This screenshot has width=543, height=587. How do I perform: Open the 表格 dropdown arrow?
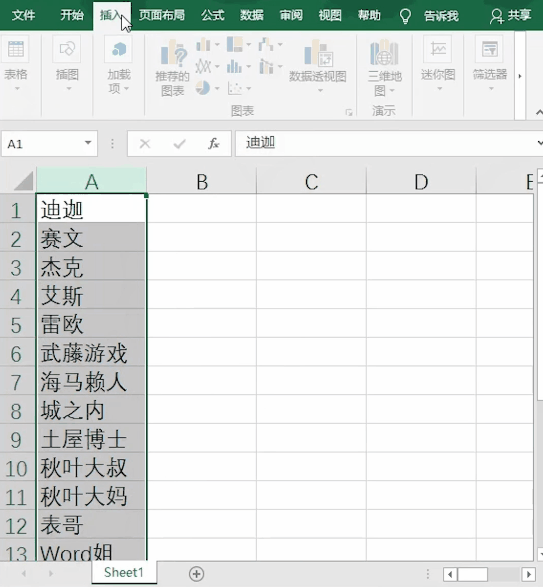point(17,89)
